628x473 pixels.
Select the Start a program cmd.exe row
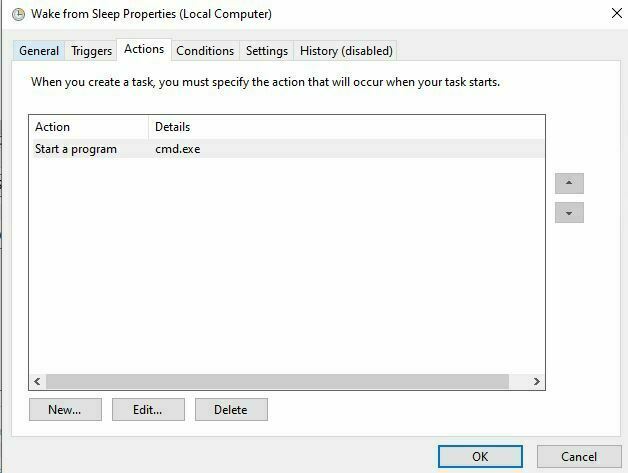[x=287, y=149]
